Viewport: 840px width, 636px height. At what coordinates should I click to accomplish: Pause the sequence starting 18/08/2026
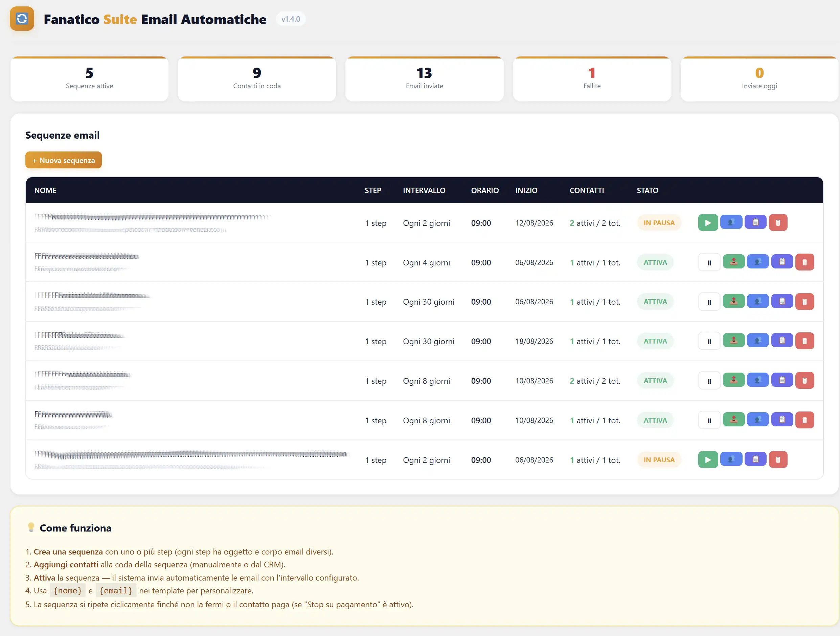(709, 341)
